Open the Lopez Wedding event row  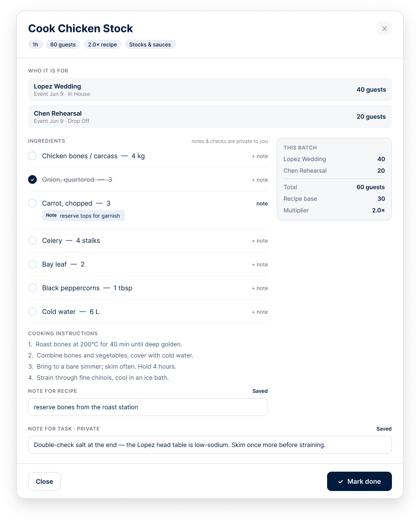210,89
